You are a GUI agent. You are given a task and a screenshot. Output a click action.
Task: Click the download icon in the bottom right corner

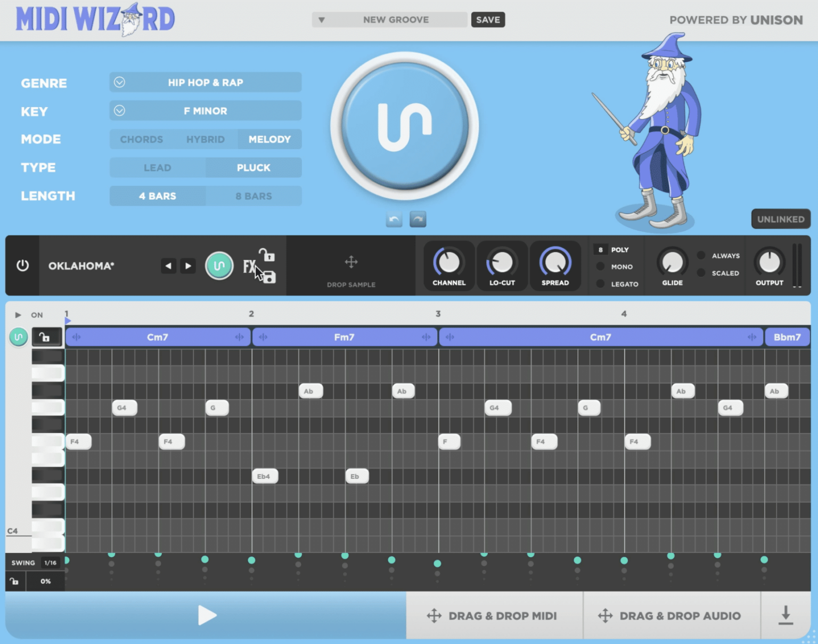[786, 615]
